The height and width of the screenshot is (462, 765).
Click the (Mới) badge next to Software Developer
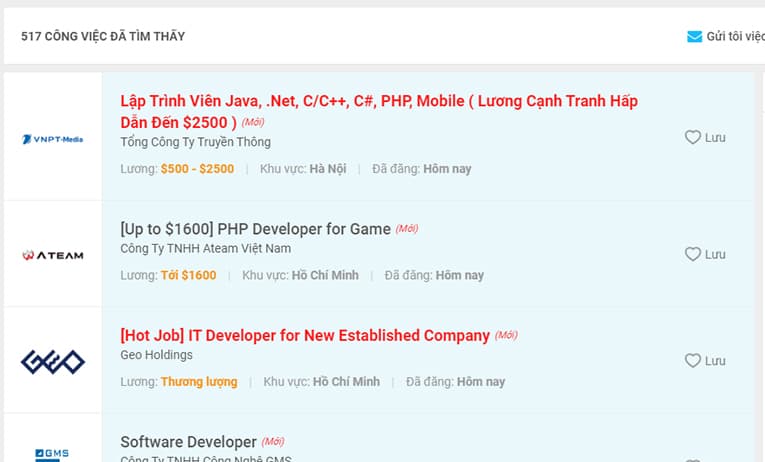tap(273, 442)
